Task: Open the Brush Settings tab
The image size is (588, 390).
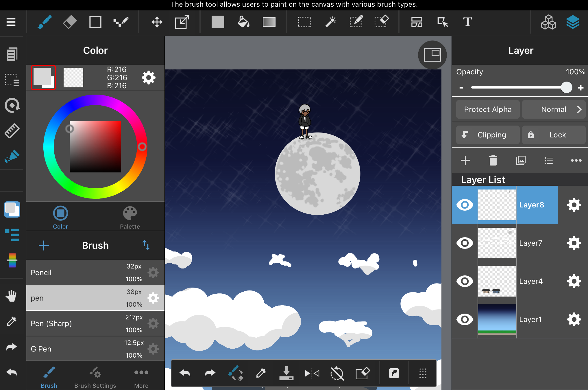Action: 95,377
